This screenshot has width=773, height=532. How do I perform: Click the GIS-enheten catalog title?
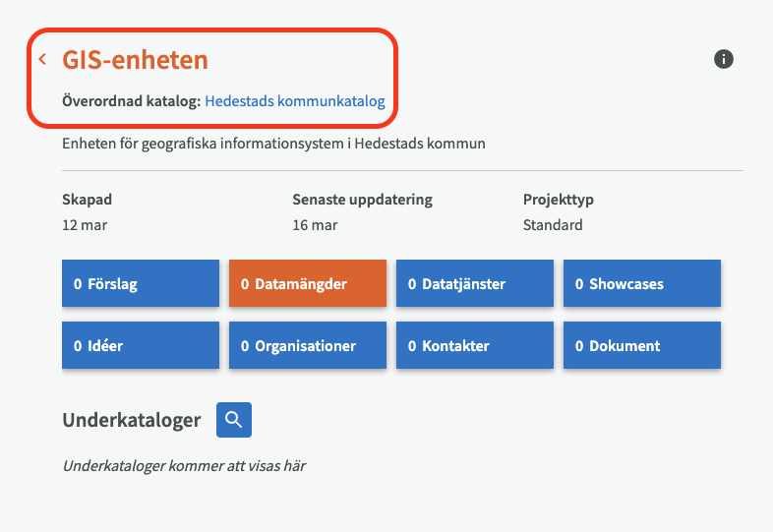[x=136, y=60]
